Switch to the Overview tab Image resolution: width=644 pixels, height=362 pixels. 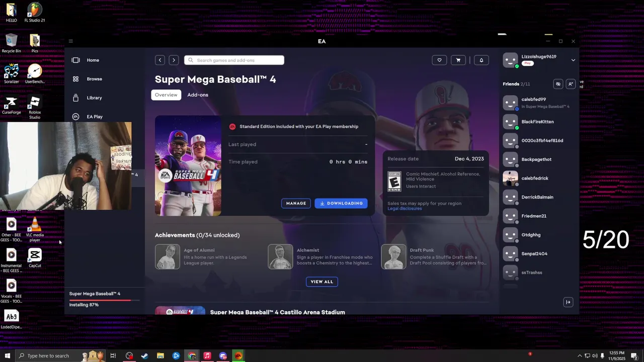166,95
